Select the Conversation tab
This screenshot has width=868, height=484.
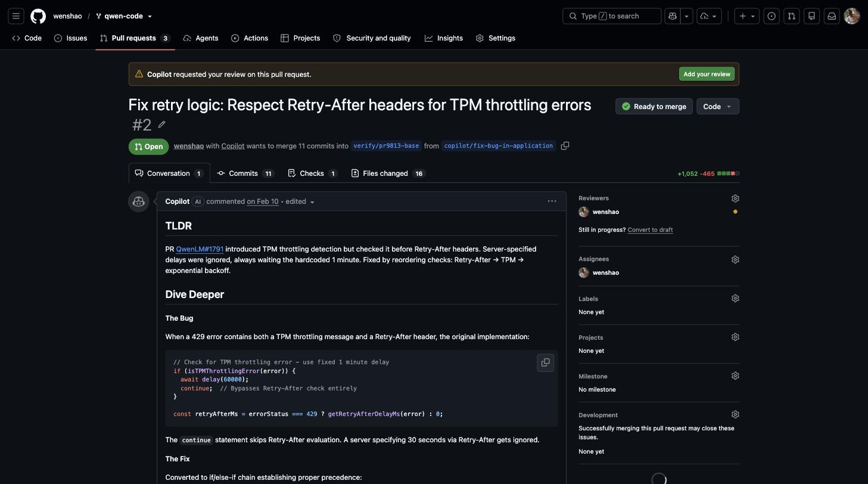(x=169, y=173)
